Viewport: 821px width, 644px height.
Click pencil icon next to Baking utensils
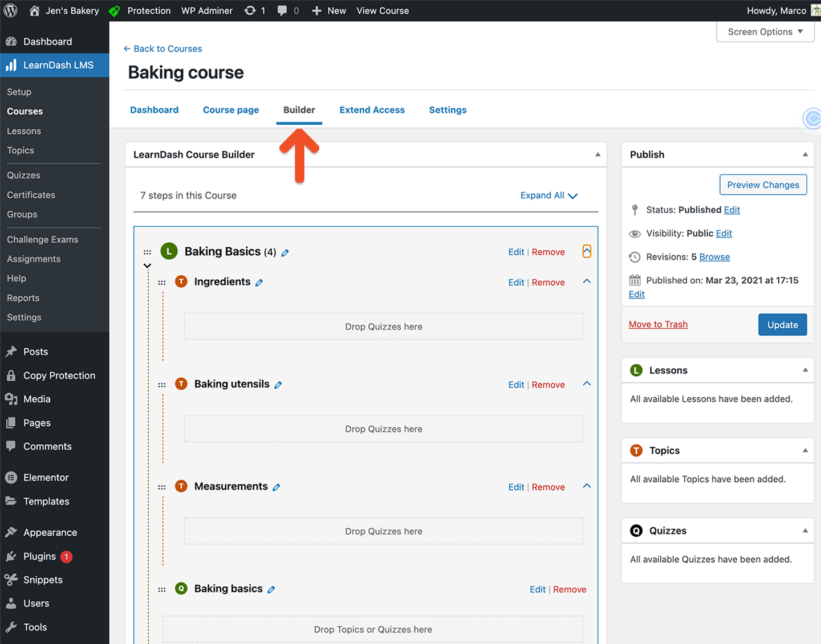click(278, 385)
